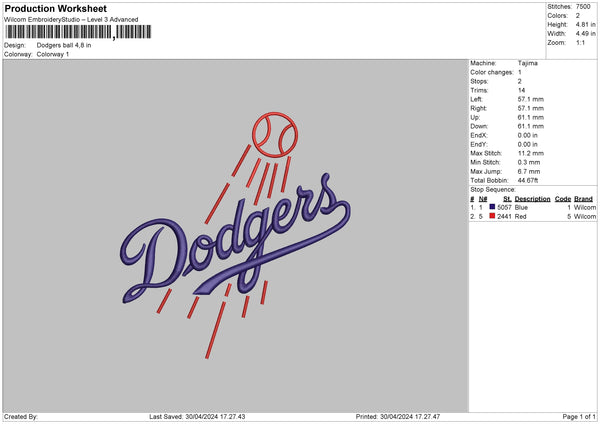This screenshot has width=600, height=424.
Task: Click the 'Color changes:' label
Action: 492,72
